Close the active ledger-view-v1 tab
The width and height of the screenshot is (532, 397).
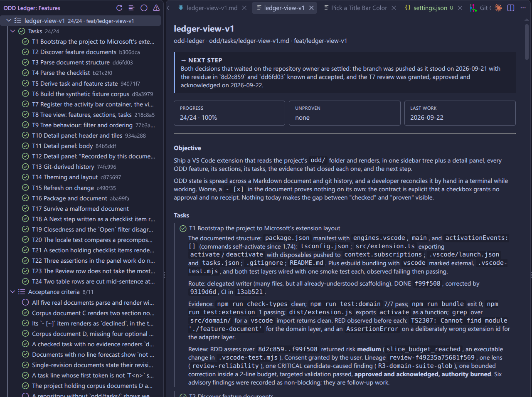pos(311,8)
